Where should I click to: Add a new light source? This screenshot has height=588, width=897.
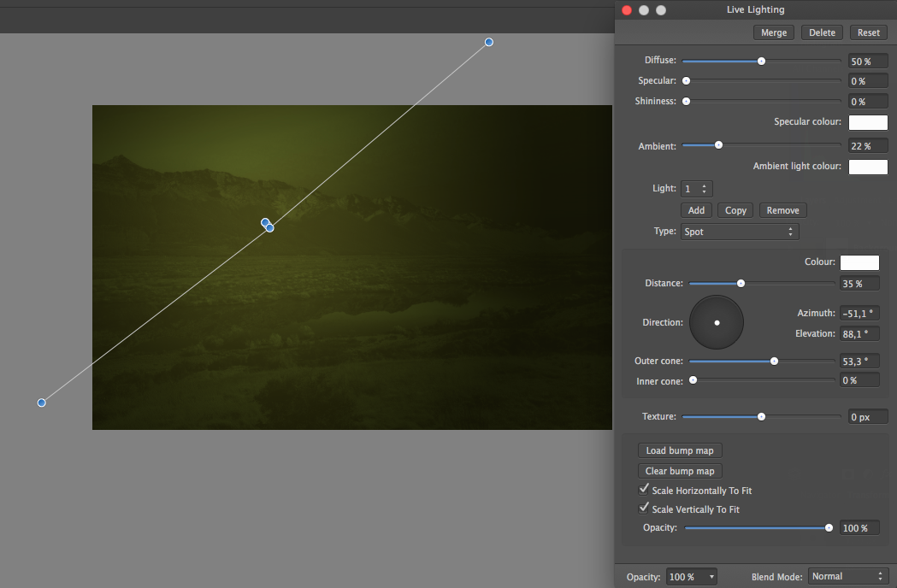point(696,209)
